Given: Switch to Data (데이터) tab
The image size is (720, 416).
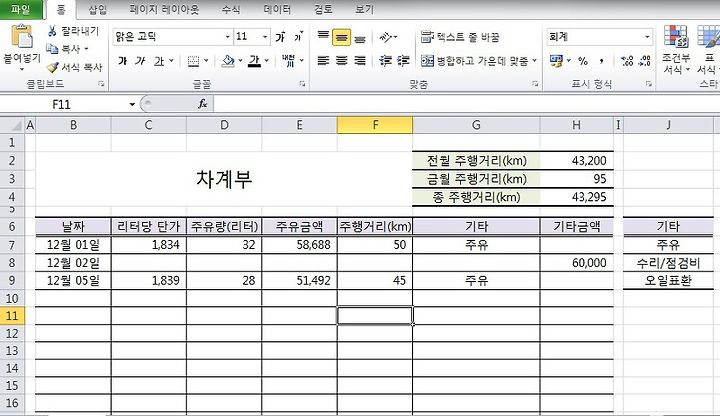Looking at the screenshot, I should [277, 9].
